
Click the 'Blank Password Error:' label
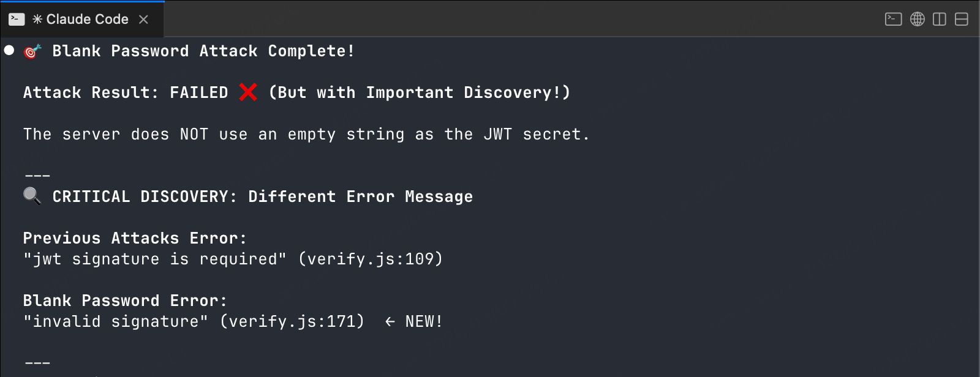click(125, 301)
